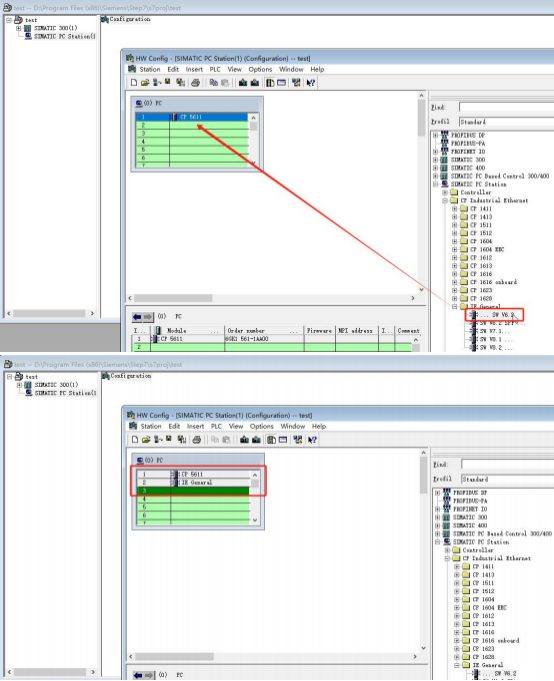Click Copy icon in window with blue CP 5611 row

tap(214, 83)
